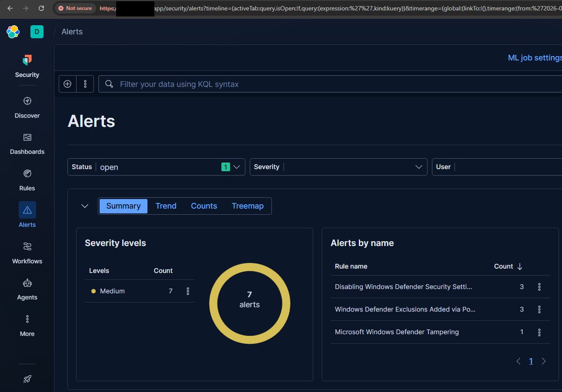
Task: Focus the KQL filter input field
Action: click(x=330, y=84)
